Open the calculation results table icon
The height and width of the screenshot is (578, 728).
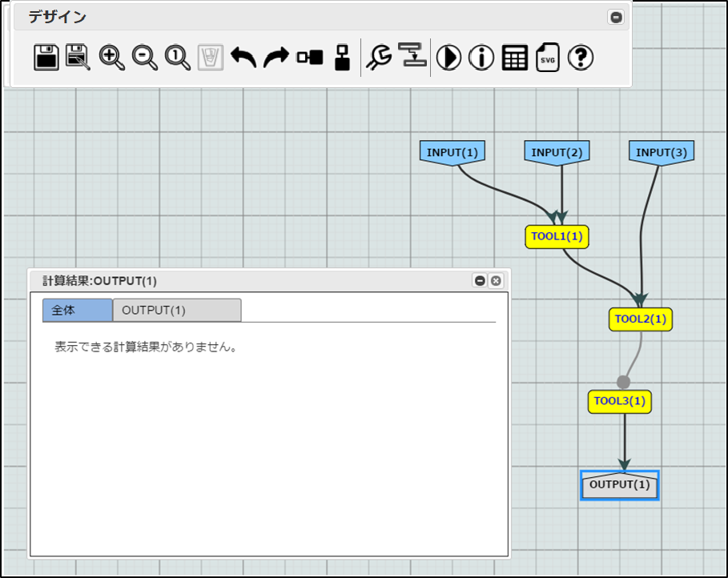point(515,58)
